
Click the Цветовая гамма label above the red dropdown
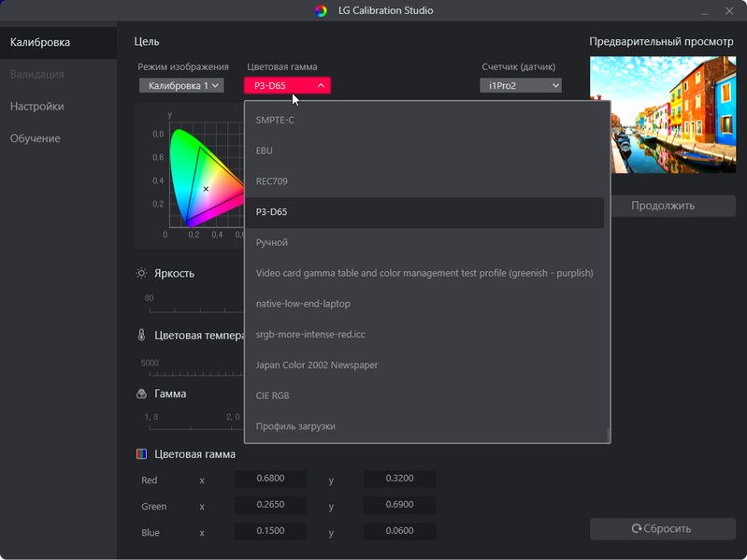point(282,67)
